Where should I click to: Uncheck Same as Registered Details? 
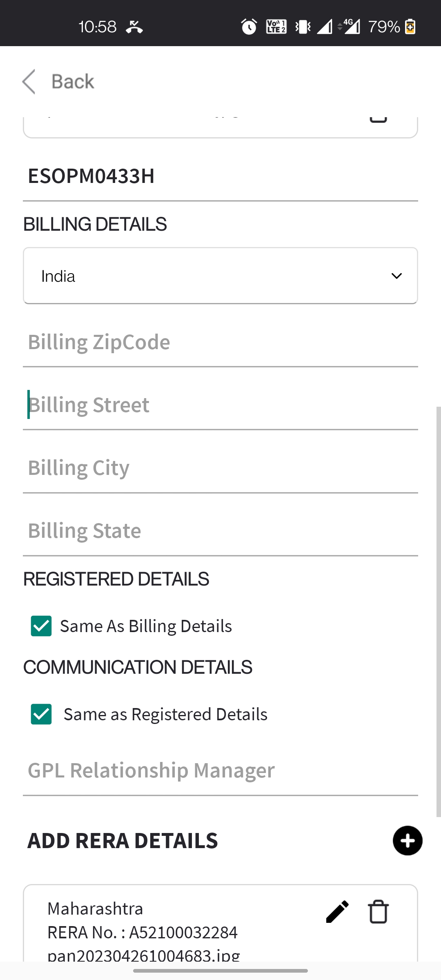click(41, 714)
